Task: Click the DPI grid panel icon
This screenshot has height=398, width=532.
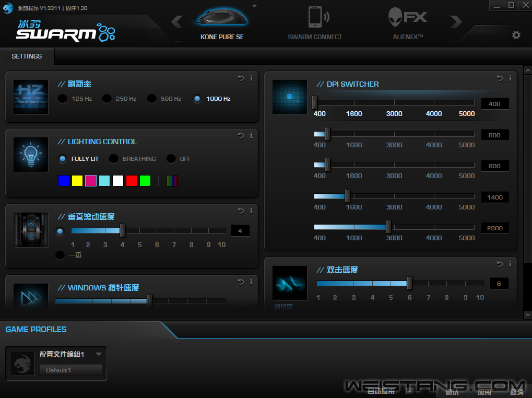Action: coord(290,97)
